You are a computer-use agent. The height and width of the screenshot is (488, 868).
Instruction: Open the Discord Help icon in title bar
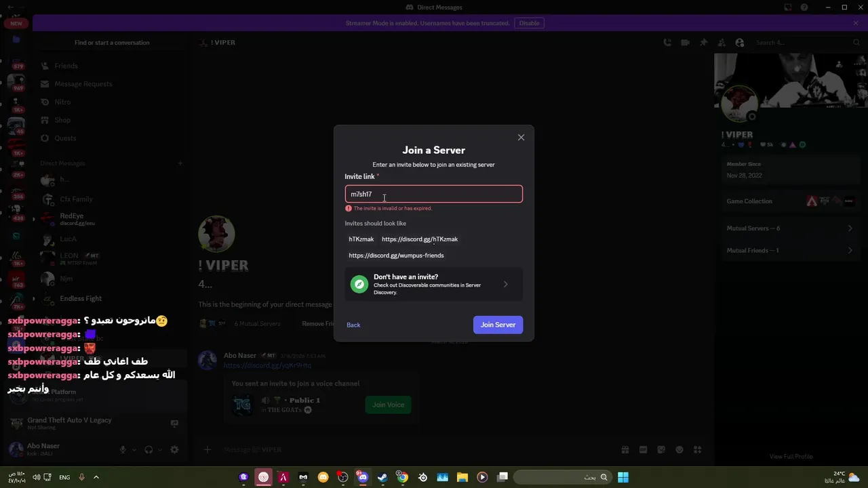point(804,7)
